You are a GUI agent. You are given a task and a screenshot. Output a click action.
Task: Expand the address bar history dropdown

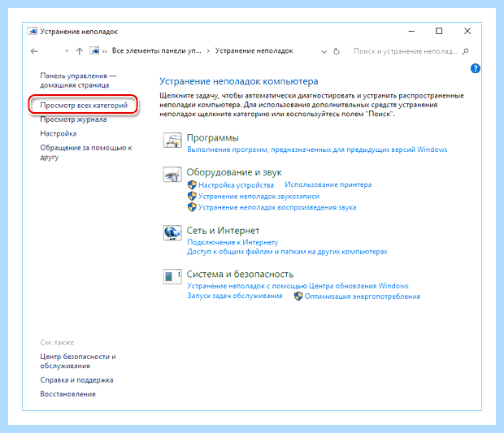click(324, 51)
